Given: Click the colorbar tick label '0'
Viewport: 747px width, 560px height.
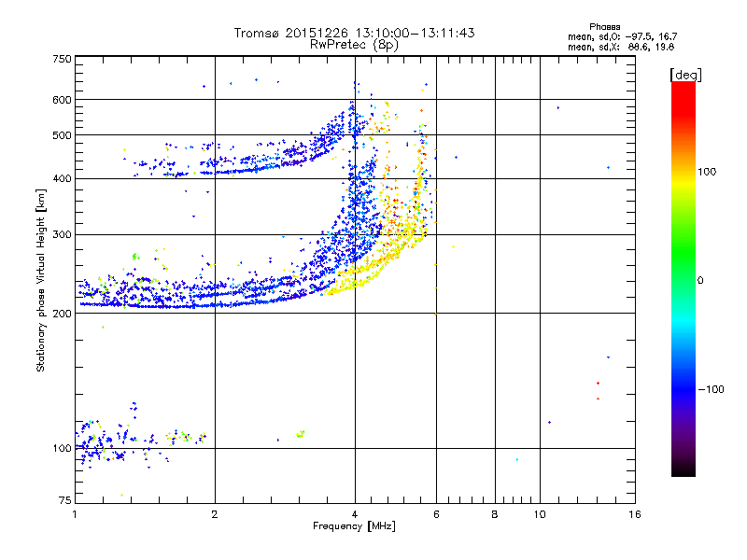Looking at the screenshot, I should (700, 281).
